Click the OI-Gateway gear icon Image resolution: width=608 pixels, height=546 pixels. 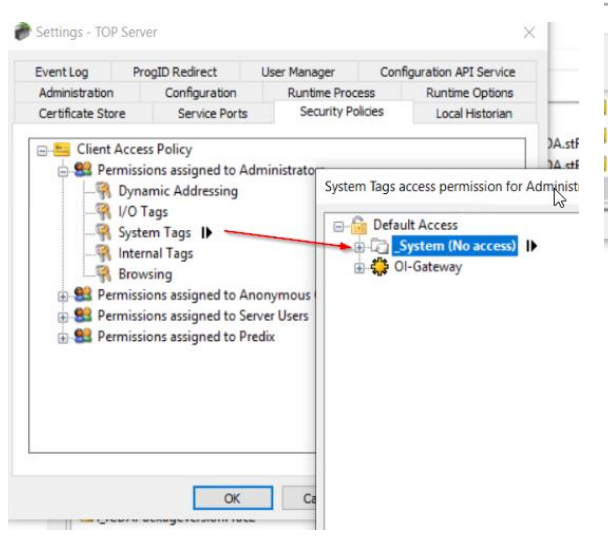[x=379, y=267]
